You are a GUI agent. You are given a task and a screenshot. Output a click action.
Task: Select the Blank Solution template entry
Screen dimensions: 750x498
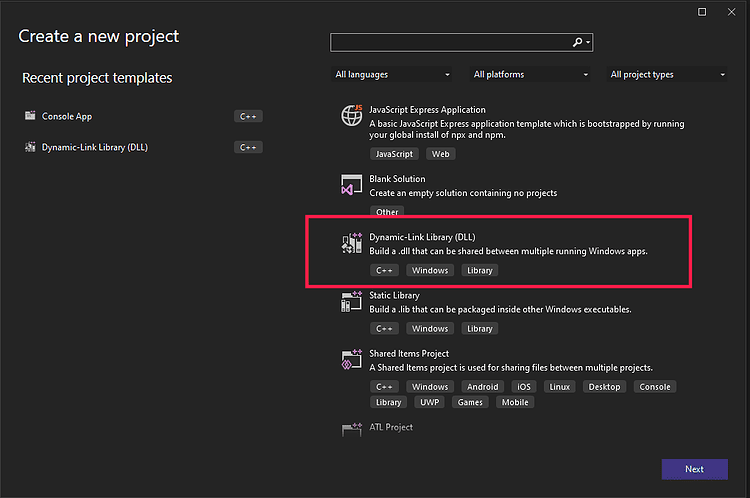tap(397, 179)
